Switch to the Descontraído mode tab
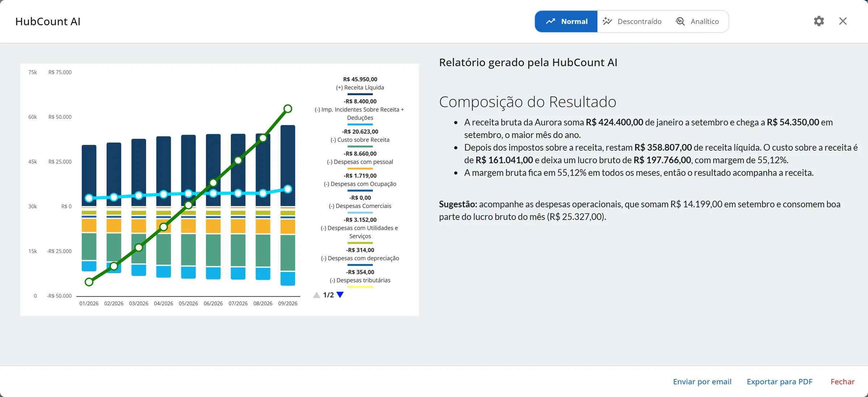The width and height of the screenshot is (868, 397). (632, 22)
